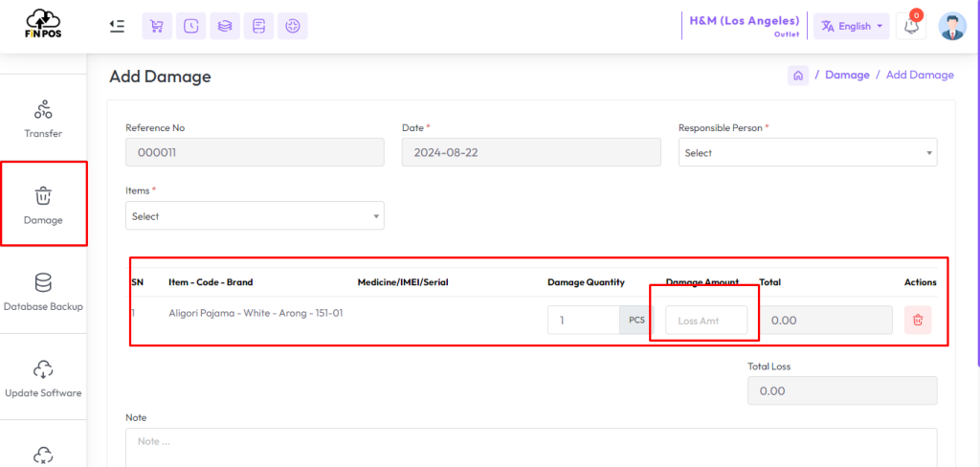
Task: Click the row Total field showing 0.00
Action: 826,320
